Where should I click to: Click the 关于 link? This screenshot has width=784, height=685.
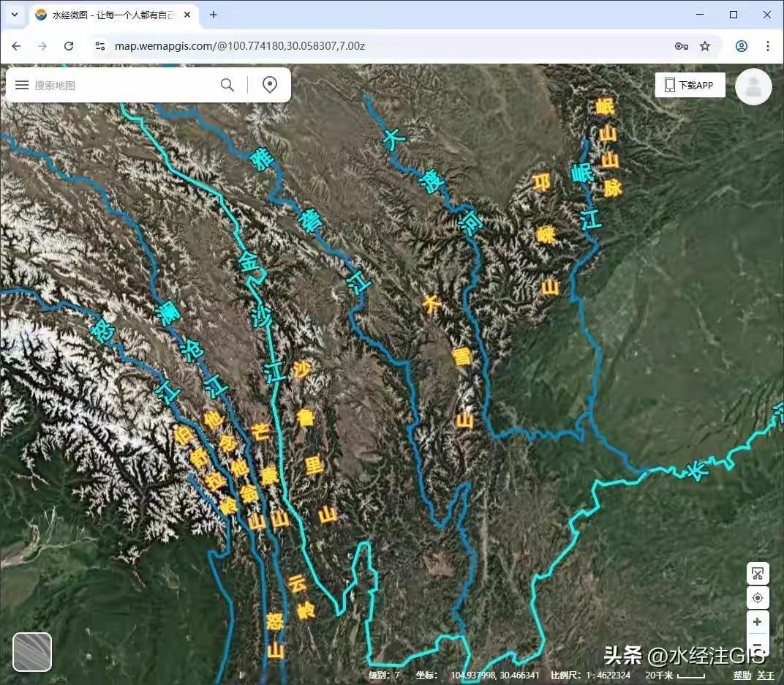click(766, 675)
